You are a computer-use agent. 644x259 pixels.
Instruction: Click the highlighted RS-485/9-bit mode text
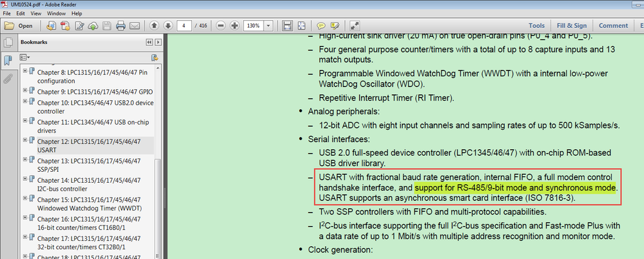click(515, 188)
